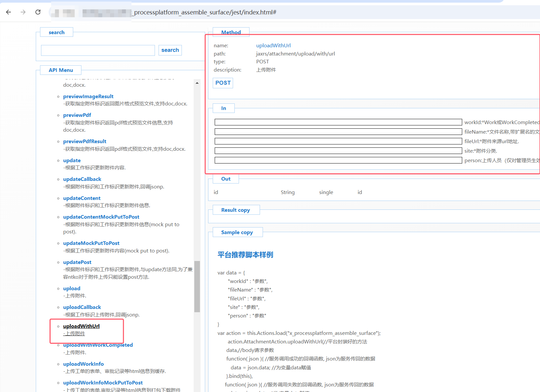Reload the current browser page
The image size is (540, 392).
click(38, 12)
